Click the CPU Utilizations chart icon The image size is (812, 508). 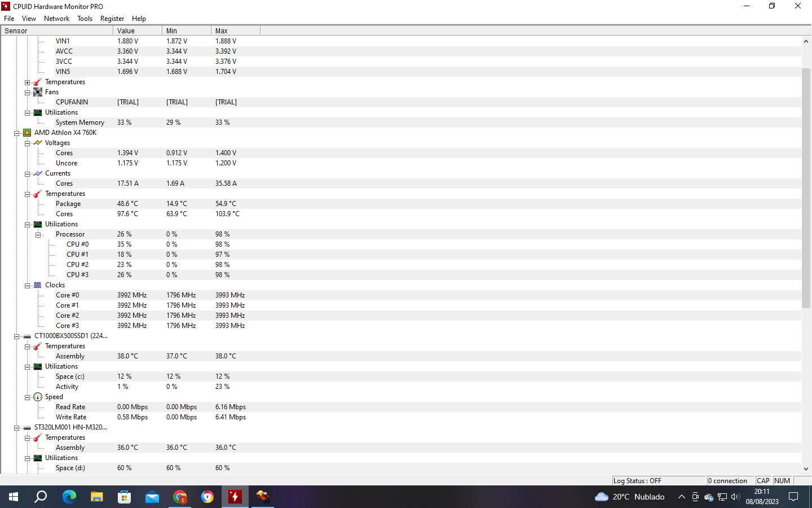[38, 224]
